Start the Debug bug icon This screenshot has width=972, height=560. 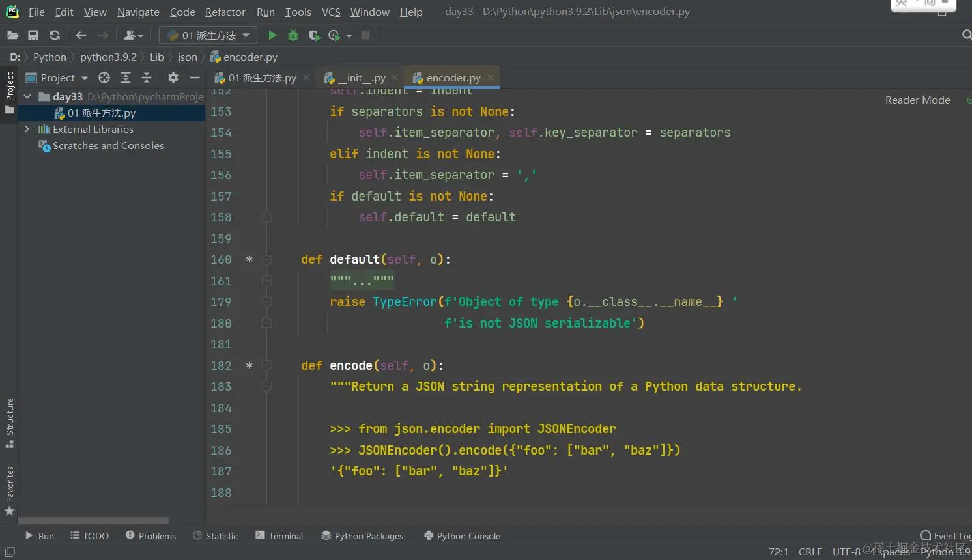pos(293,35)
